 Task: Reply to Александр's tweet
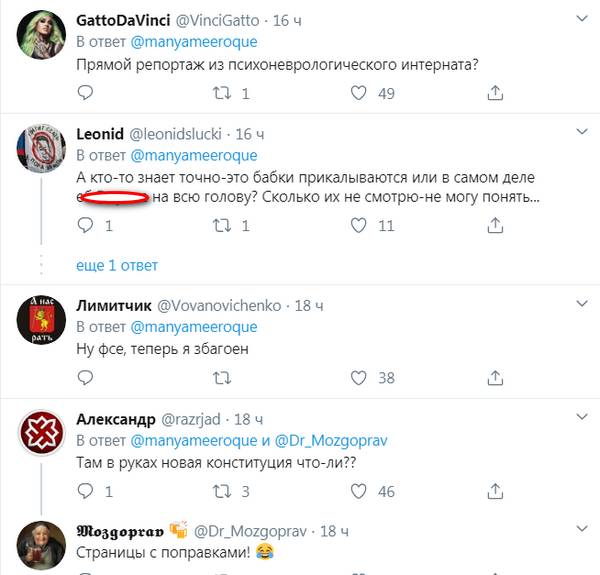86,491
